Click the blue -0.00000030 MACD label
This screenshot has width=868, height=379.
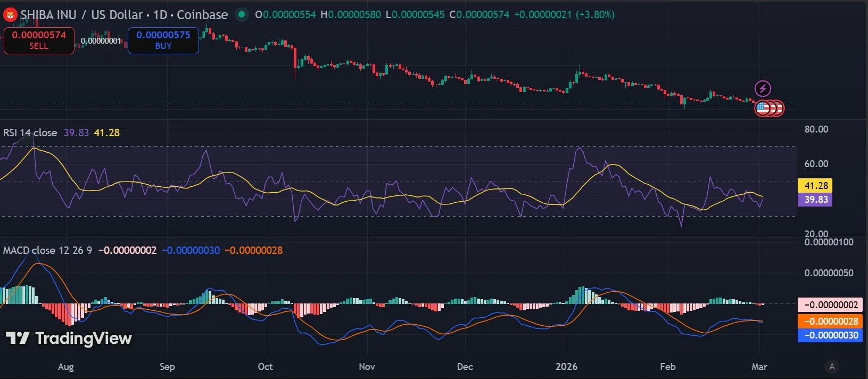(x=830, y=335)
